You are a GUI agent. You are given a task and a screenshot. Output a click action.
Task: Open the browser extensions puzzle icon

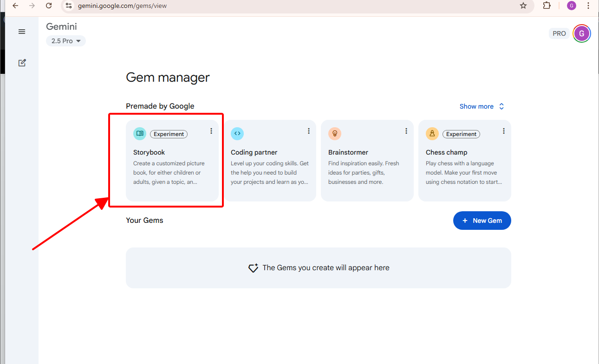click(547, 6)
